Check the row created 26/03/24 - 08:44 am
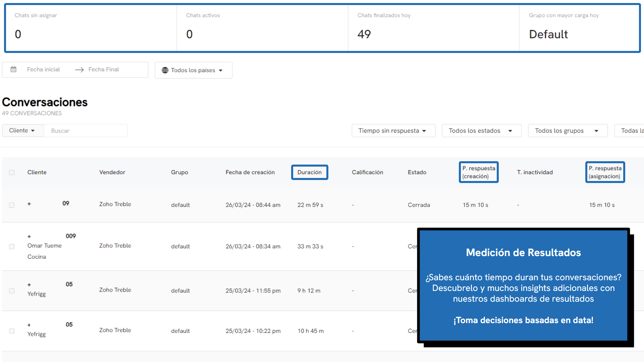Viewport: 644px width, 362px height. (12, 205)
